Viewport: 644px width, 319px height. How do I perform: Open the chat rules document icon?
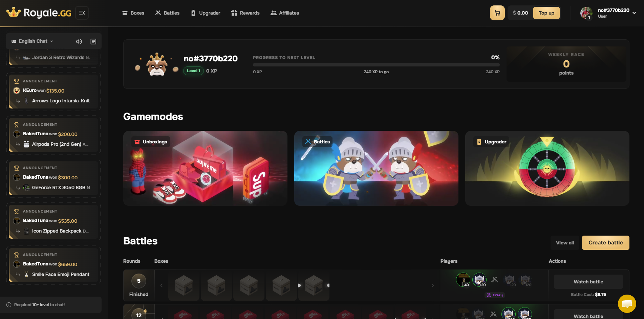[x=93, y=41]
